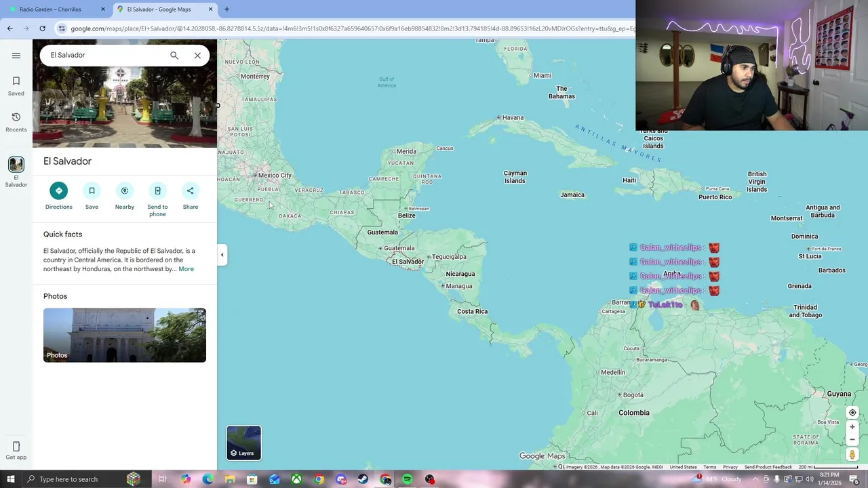The height and width of the screenshot is (488, 868).
Task: Click the Havana label on the map
Action: (x=513, y=117)
